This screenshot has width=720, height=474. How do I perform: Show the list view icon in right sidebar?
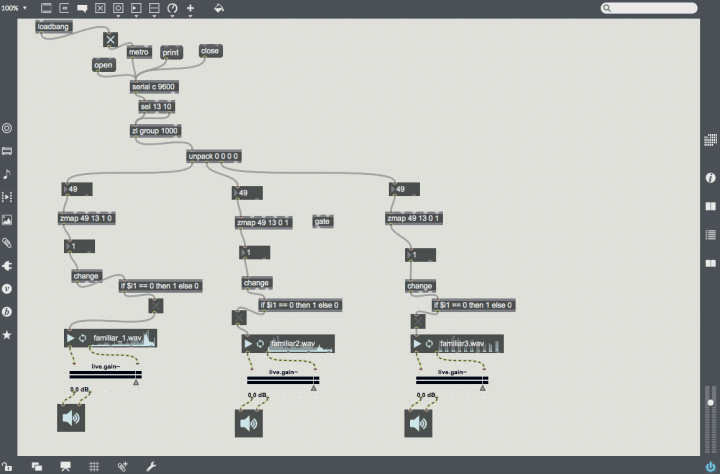710,235
